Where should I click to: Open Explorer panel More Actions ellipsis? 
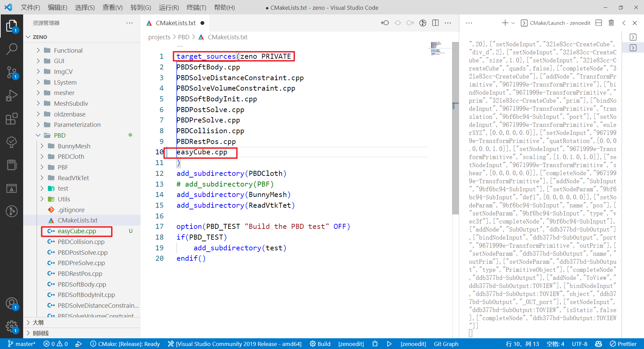129,23
